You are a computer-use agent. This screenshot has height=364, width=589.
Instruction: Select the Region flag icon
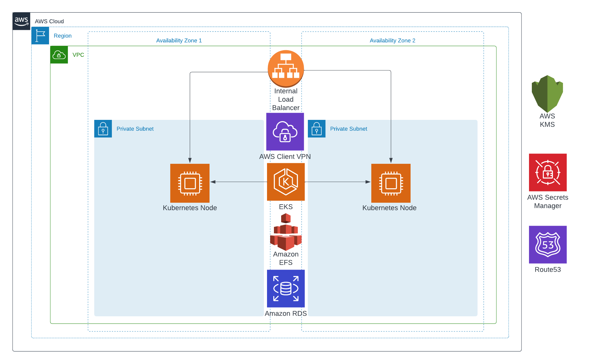[40, 35]
